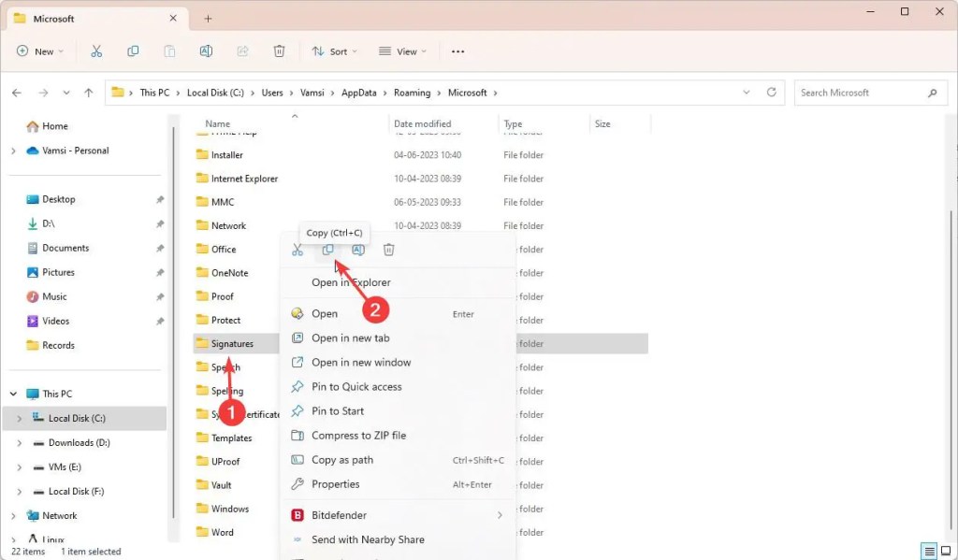
Task: Open a new tab with plus button
Action: [208, 19]
